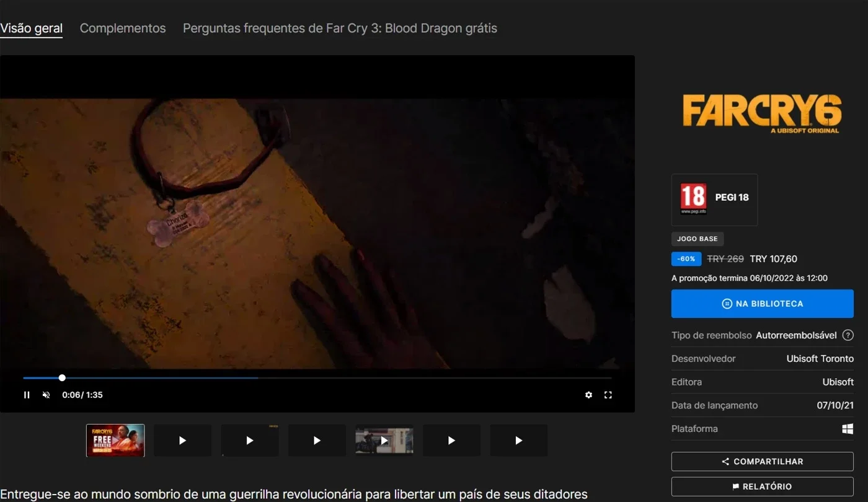This screenshot has height=502, width=868.
Task: Play the fifth thumbnail showing a street scene
Action: [384, 440]
